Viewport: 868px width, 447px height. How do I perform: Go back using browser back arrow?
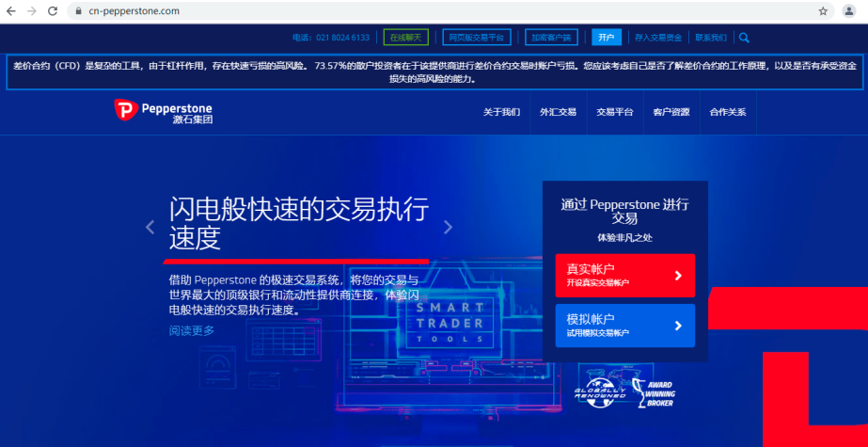click(11, 11)
